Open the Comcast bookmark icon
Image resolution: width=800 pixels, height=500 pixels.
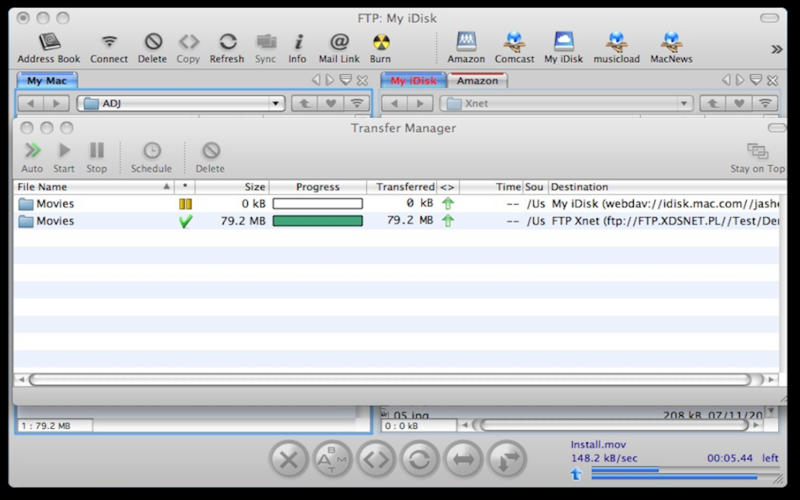point(514,48)
